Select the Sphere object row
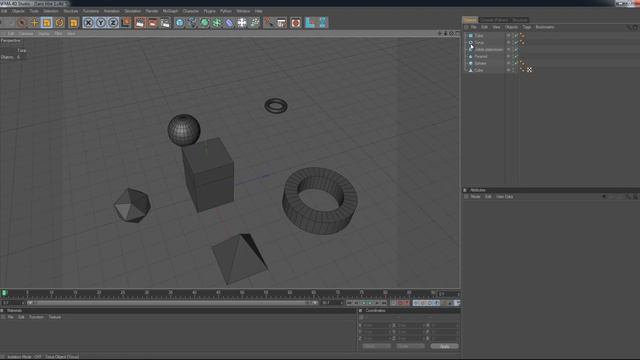 (480, 63)
